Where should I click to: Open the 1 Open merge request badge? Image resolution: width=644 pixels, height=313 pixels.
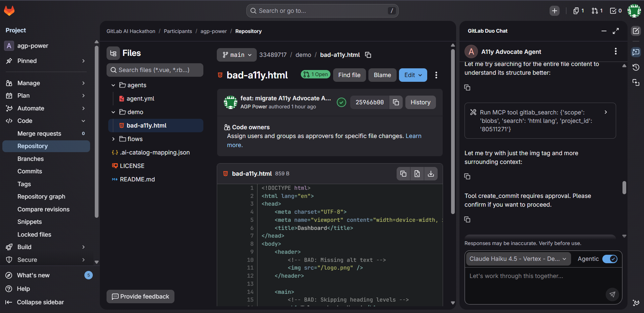click(x=316, y=74)
